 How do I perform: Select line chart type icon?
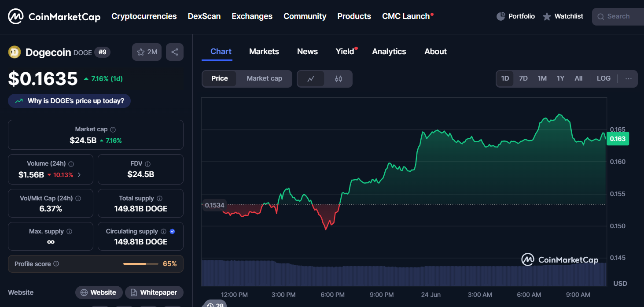(311, 79)
